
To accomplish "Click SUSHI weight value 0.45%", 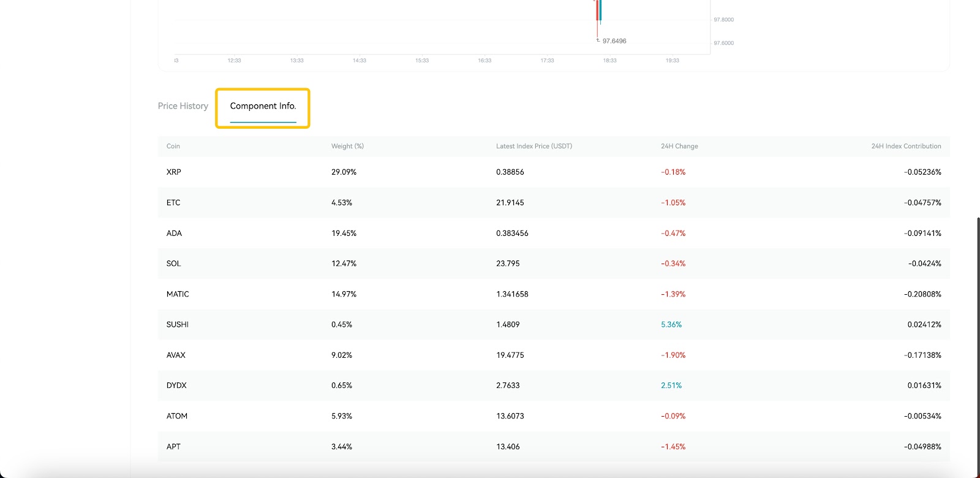I will tap(342, 325).
